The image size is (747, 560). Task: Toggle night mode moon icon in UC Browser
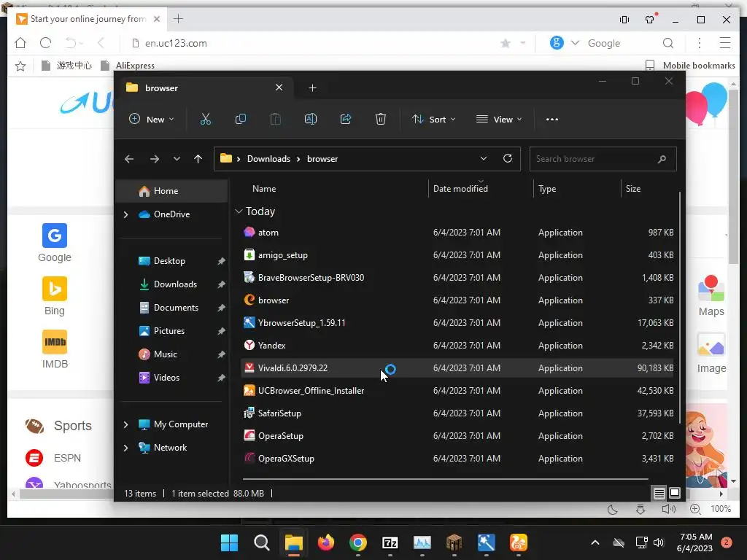click(x=613, y=510)
